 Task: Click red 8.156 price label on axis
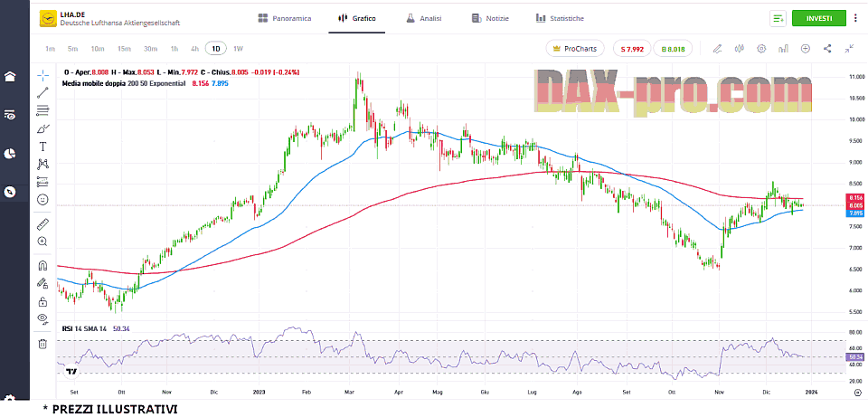click(854, 197)
